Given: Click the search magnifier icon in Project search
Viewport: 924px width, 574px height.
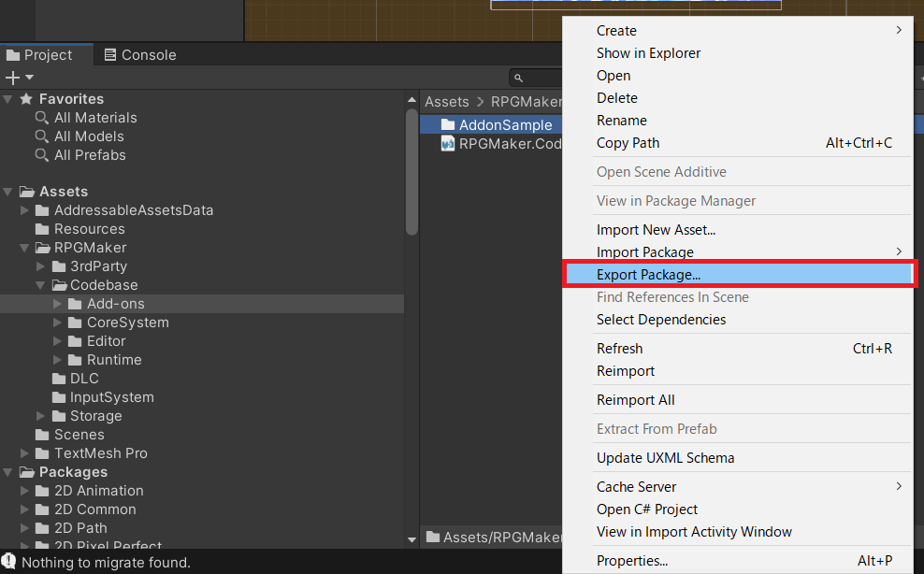Looking at the screenshot, I should tap(519, 79).
